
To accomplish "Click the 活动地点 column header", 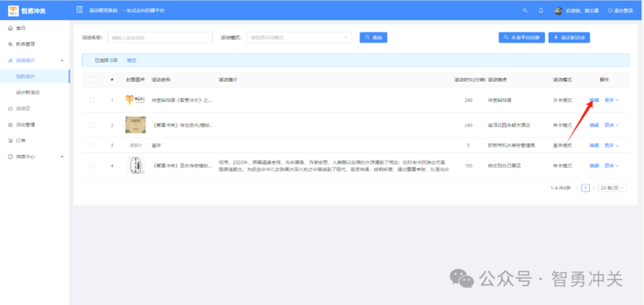I will click(x=497, y=80).
